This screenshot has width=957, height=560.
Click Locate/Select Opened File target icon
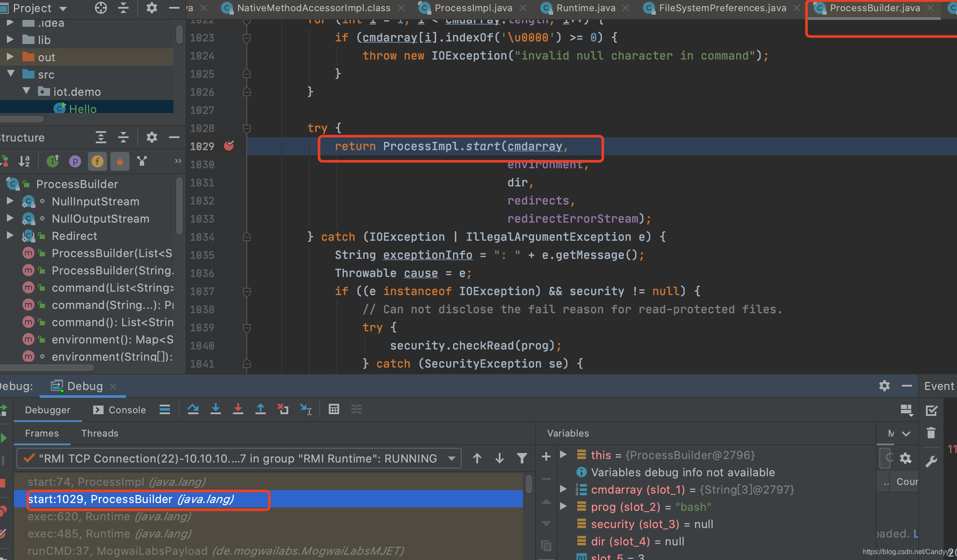pos(101,8)
